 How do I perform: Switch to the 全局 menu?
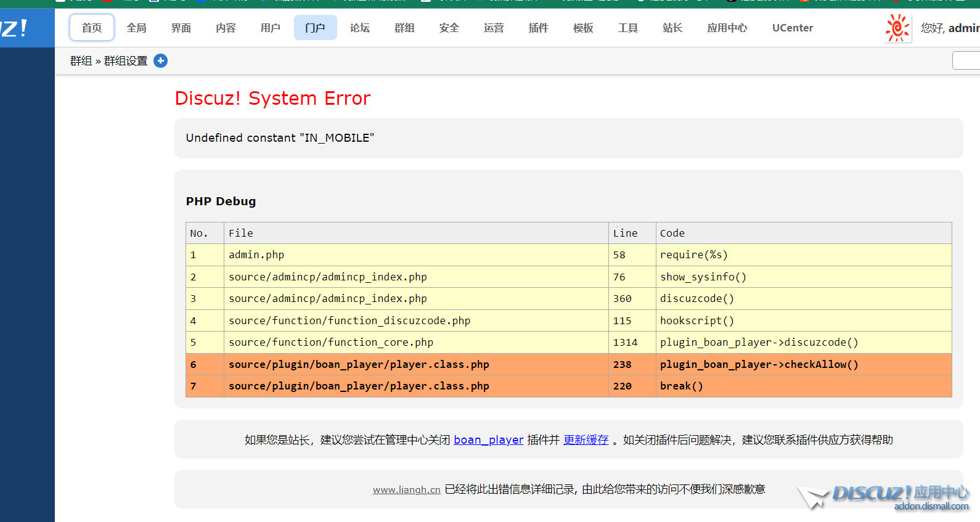136,28
